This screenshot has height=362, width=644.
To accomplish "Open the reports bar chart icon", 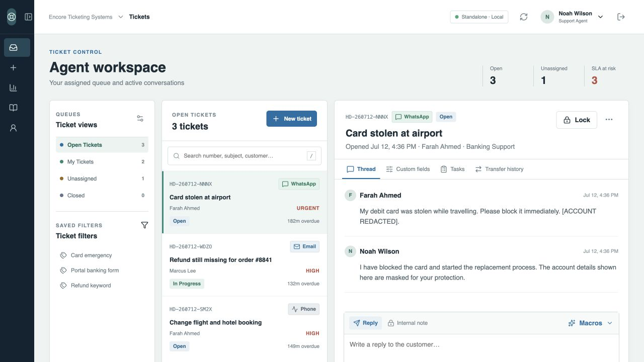I will tap(14, 88).
